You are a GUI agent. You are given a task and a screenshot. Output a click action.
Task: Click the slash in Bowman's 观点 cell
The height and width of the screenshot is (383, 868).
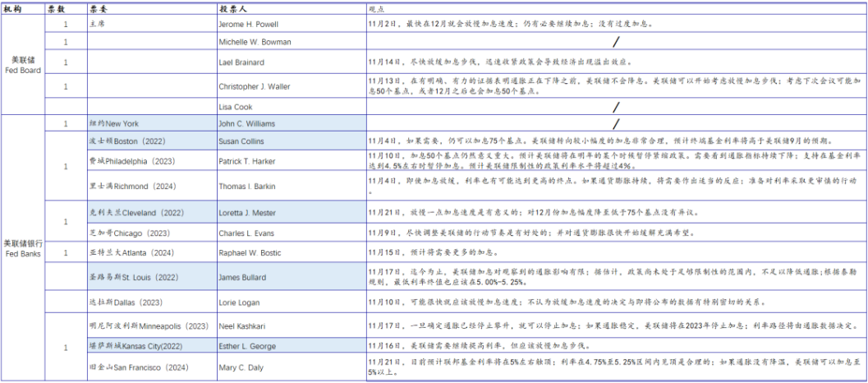click(x=616, y=42)
